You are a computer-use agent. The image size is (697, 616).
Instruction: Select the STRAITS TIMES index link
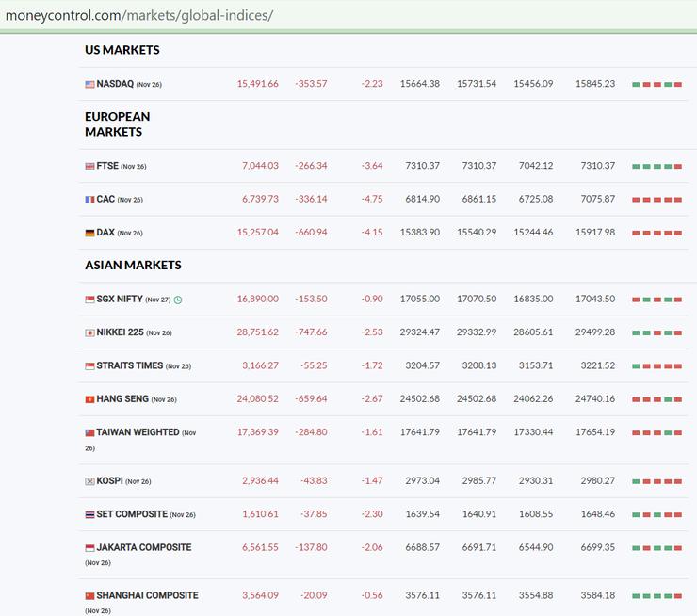coord(130,365)
